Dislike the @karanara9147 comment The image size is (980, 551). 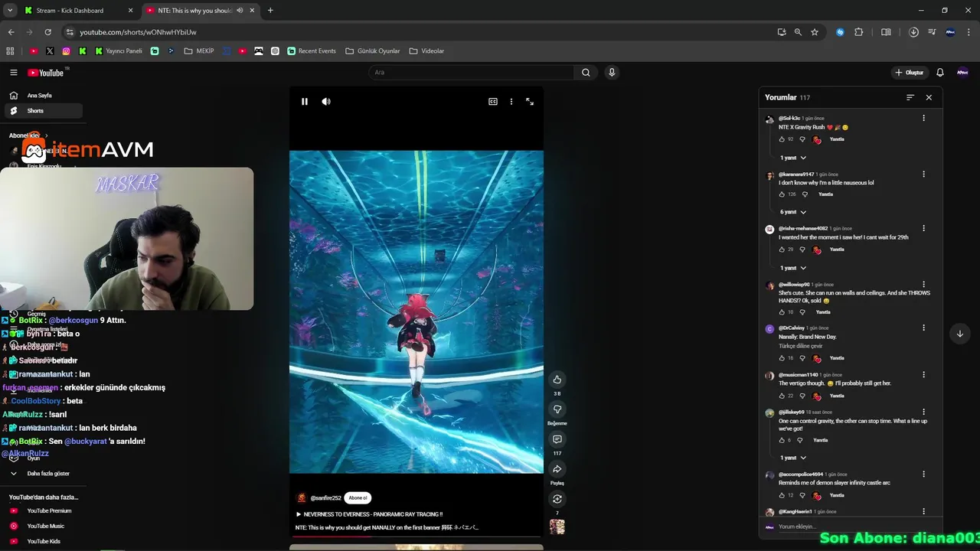(805, 194)
